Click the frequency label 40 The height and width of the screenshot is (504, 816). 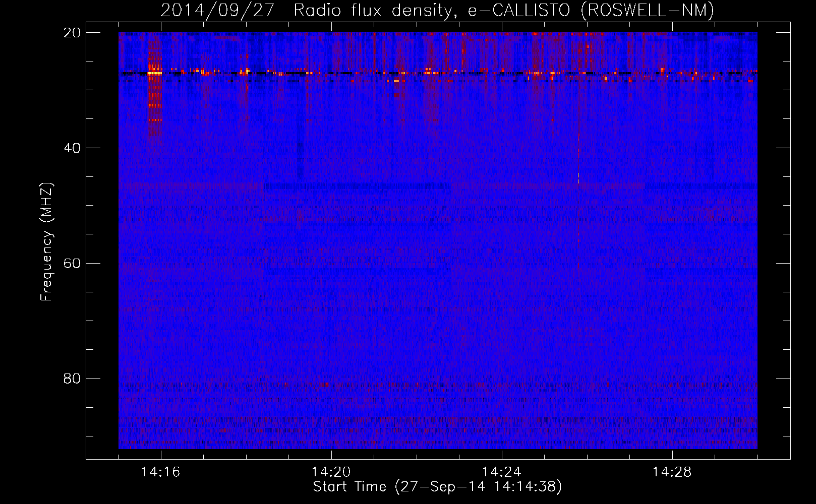click(x=72, y=148)
